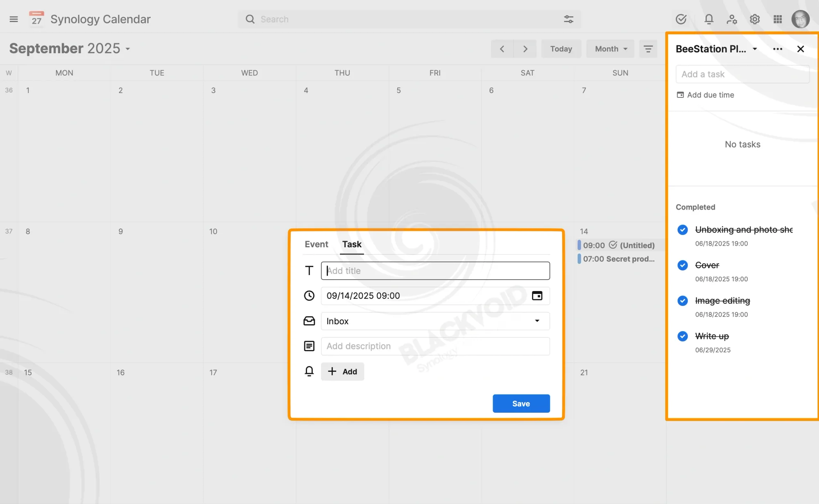The image size is (819, 504).
Task: Click the Synology Calendar logo icon
Action: pyautogui.click(x=36, y=19)
